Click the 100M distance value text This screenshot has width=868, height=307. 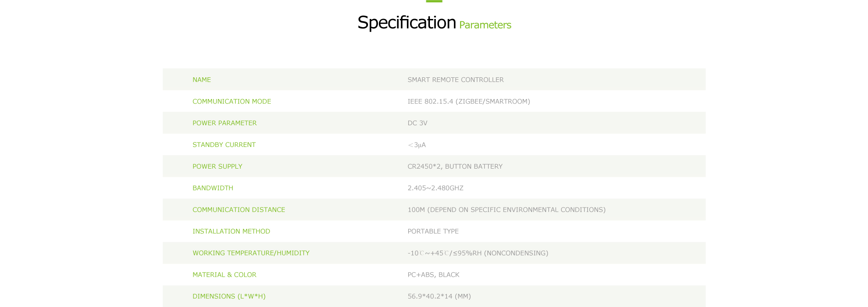[506, 210]
